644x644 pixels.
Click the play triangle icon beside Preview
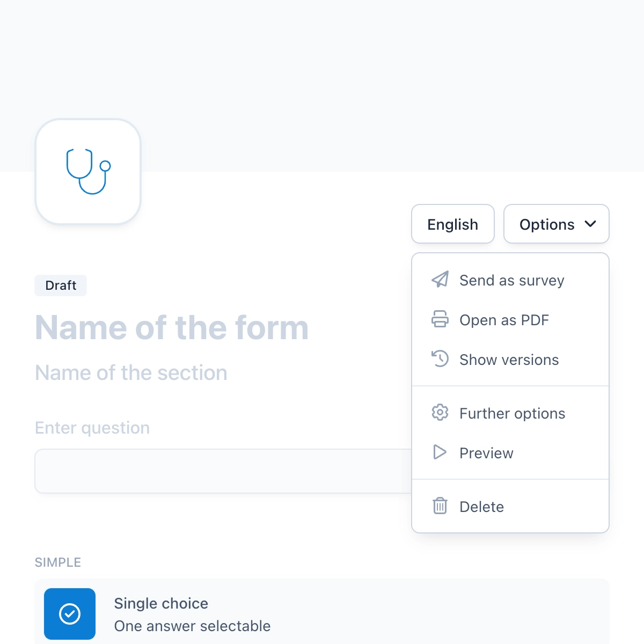click(x=441, y=452)
